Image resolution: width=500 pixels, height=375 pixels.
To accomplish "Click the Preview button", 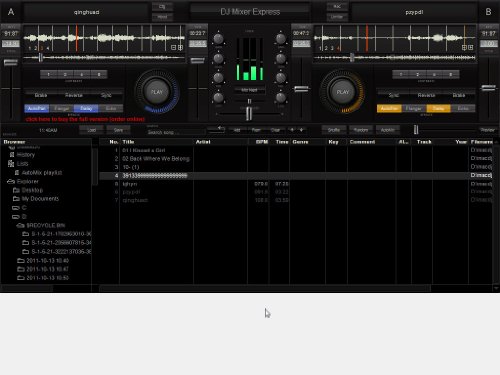I will [x=488, y=130].
